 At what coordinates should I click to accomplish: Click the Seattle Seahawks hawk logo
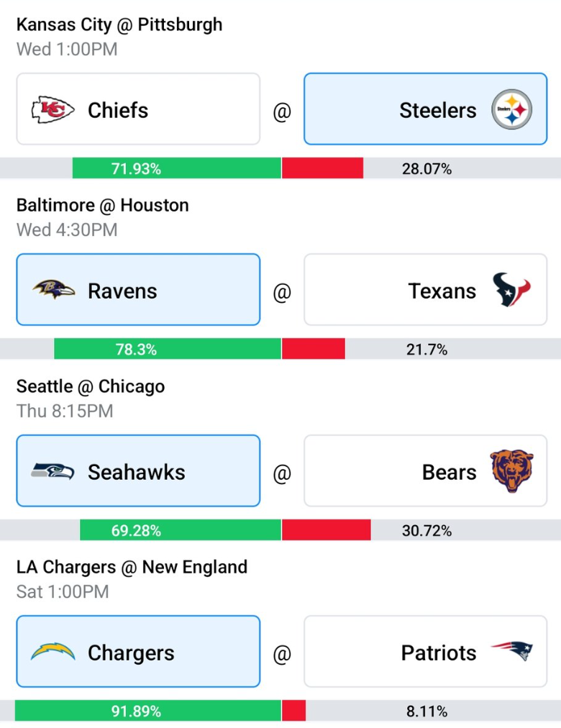[x=53, y=470]
